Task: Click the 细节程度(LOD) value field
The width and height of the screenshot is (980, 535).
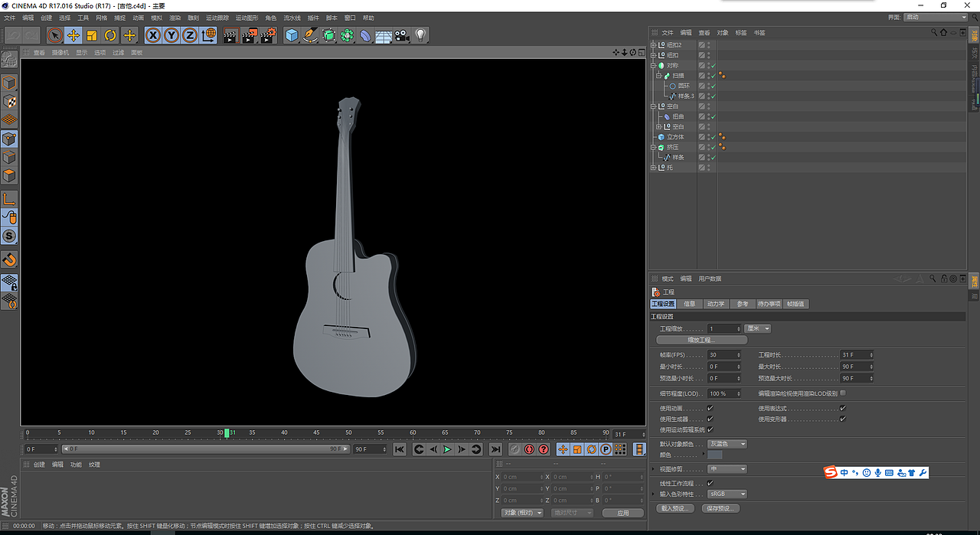Action: coord(724,393)
